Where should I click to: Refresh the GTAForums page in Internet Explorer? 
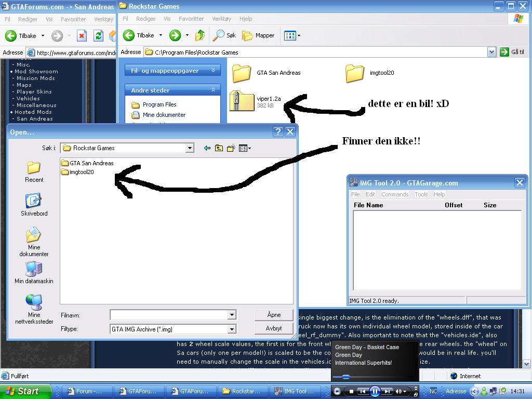pyautogui.click(x=98, y=36)
